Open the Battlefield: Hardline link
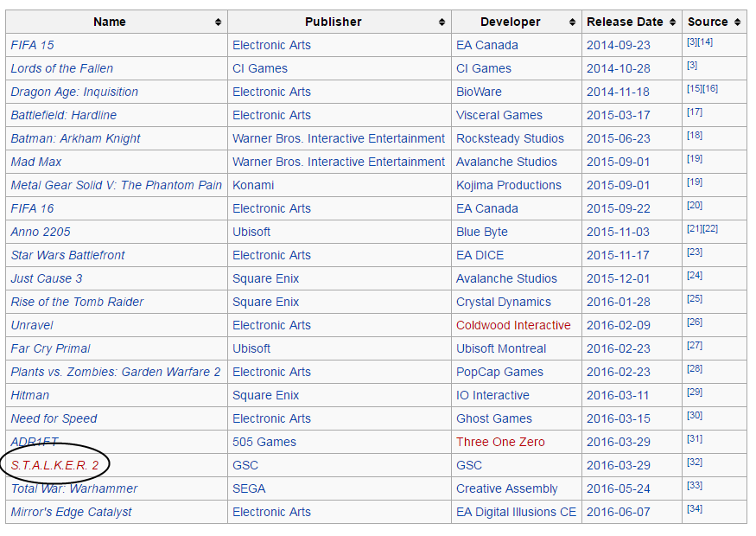756x536 pixels. pos(64,115)
